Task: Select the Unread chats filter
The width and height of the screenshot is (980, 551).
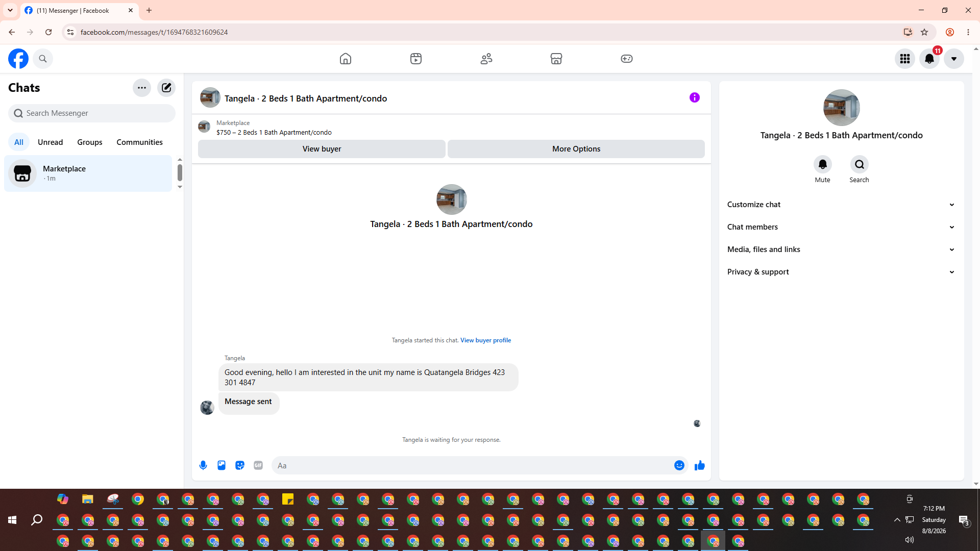Action: [51, 142]
